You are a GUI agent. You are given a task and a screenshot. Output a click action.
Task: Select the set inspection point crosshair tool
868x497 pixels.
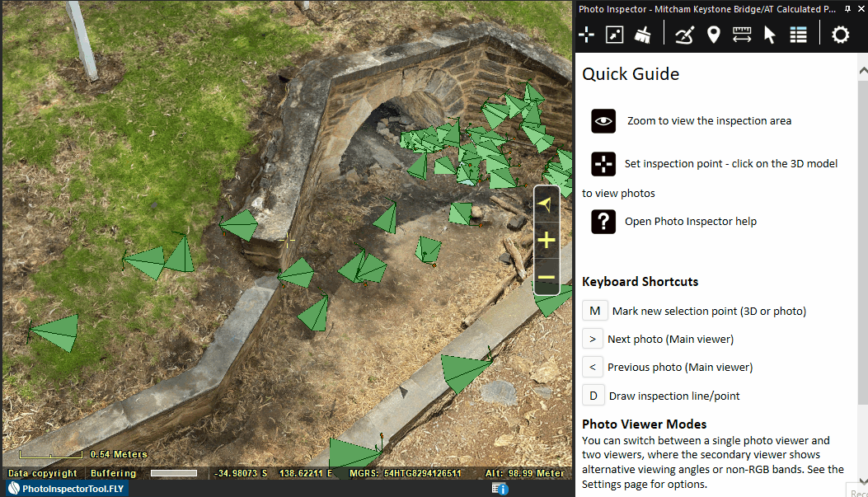coord(586,35)
